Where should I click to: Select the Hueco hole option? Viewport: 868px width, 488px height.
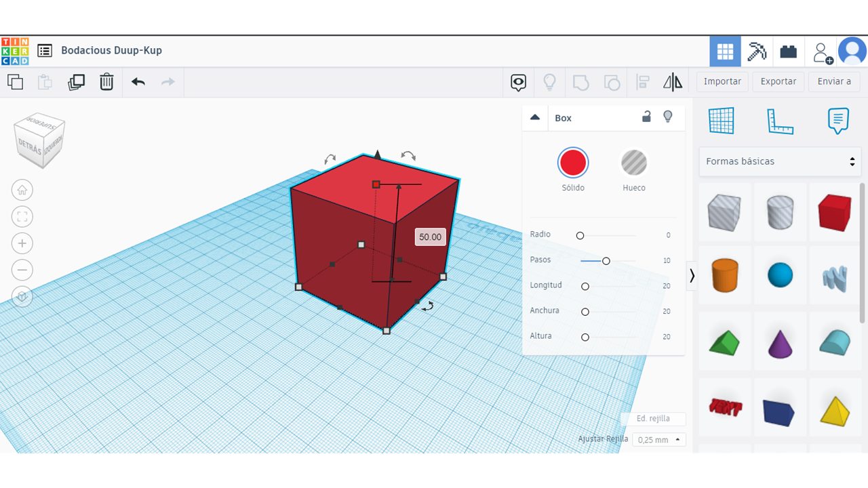(x=634, y=163)
